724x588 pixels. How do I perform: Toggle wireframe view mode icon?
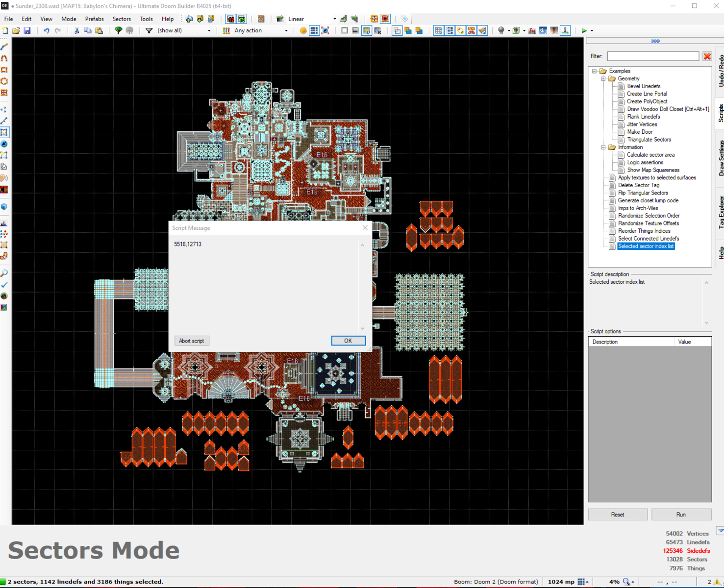click(x=344, y=30)
